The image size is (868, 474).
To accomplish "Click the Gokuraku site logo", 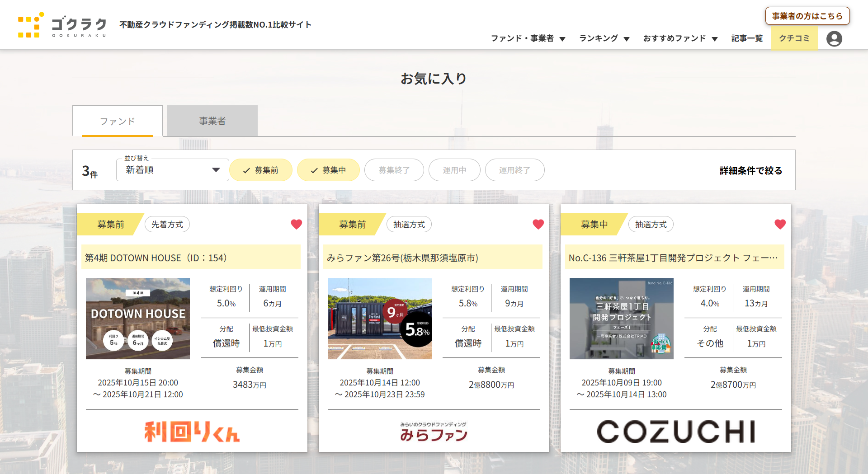I will [x=62, y=25].
